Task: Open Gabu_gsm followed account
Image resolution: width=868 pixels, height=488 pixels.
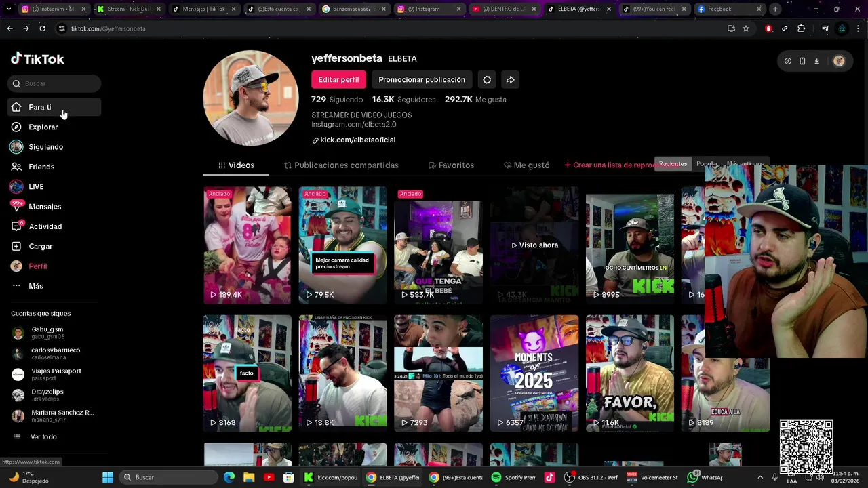Action: pos(54,332)
